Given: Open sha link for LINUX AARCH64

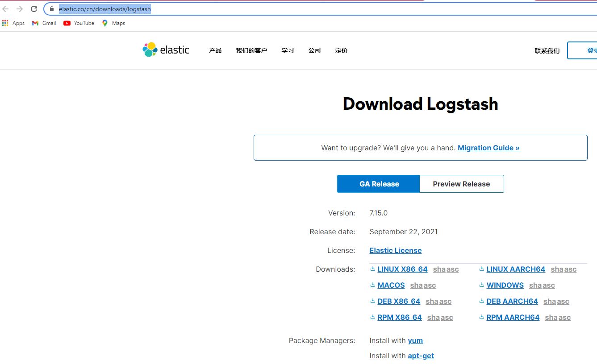Looking at the screenshot, I should (557, 269).
